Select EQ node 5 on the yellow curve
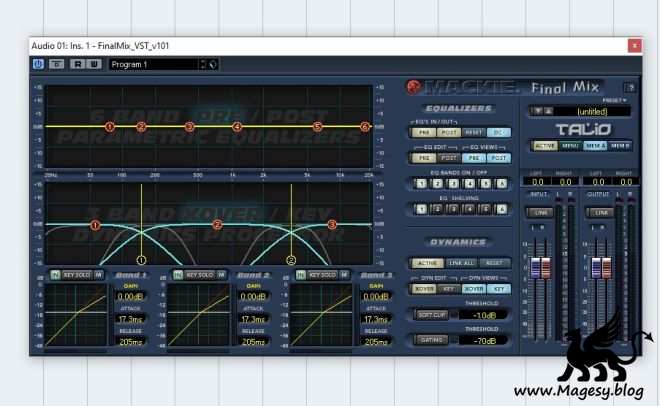The image size is (660, 406). point(317,126)
